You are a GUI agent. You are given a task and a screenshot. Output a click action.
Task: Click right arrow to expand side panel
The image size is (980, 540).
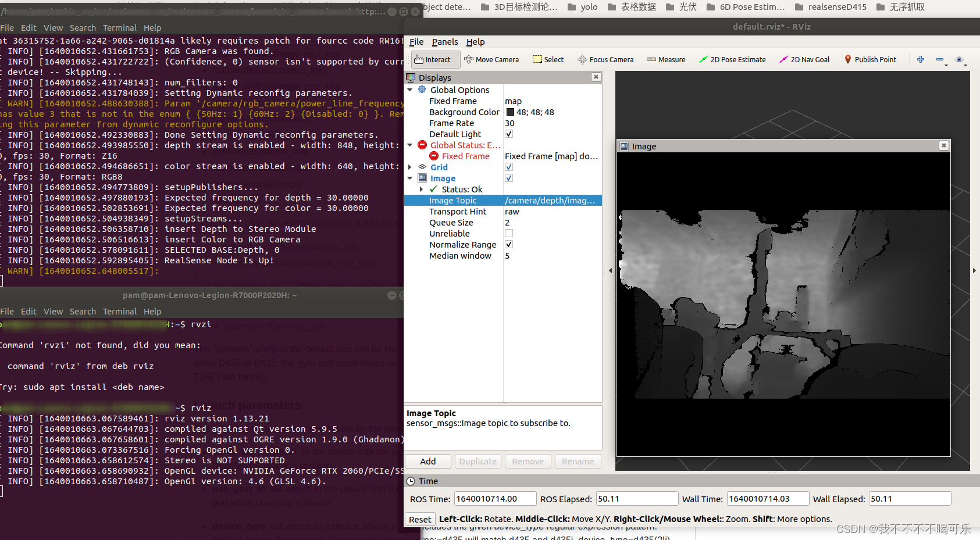[x=974, y=270]
